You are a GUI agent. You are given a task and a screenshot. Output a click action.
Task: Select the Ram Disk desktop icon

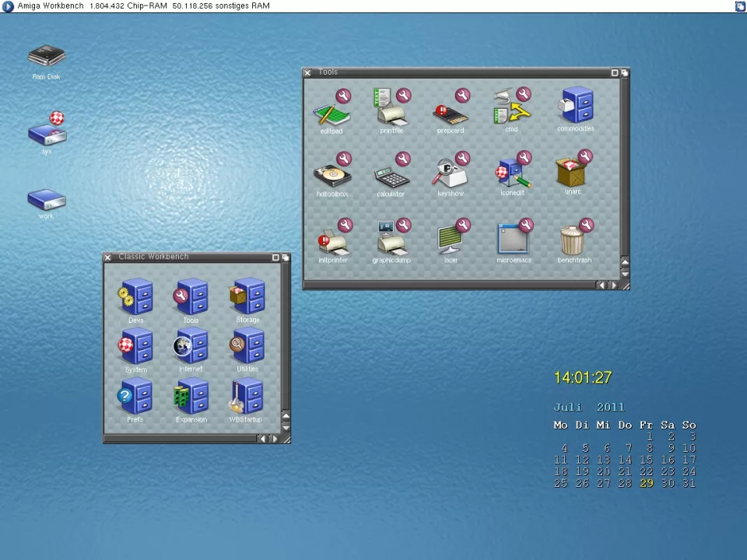tap(47, 58)
